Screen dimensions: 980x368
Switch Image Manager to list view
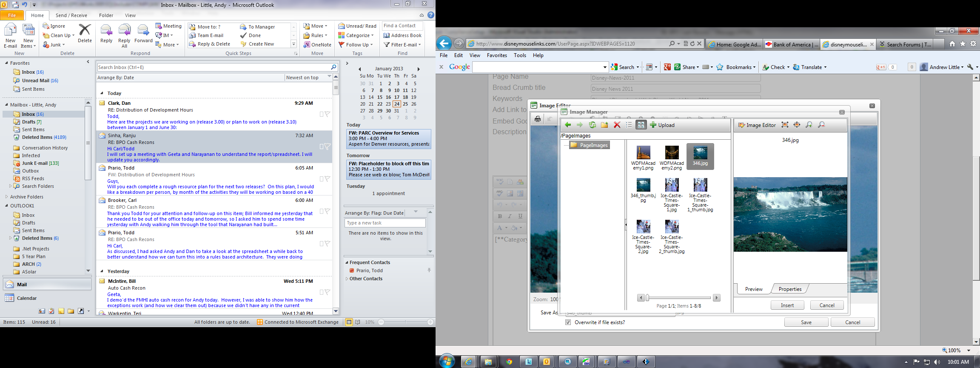coord(629,125)
